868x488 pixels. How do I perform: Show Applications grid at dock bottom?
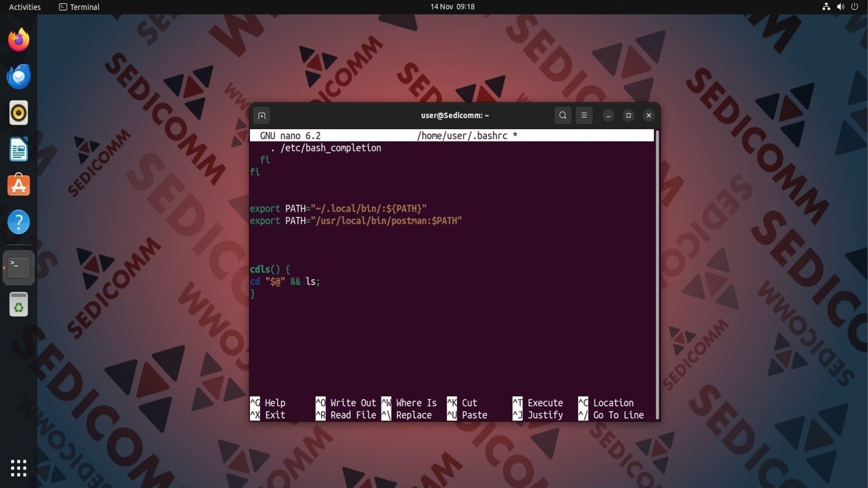[19, 468]
